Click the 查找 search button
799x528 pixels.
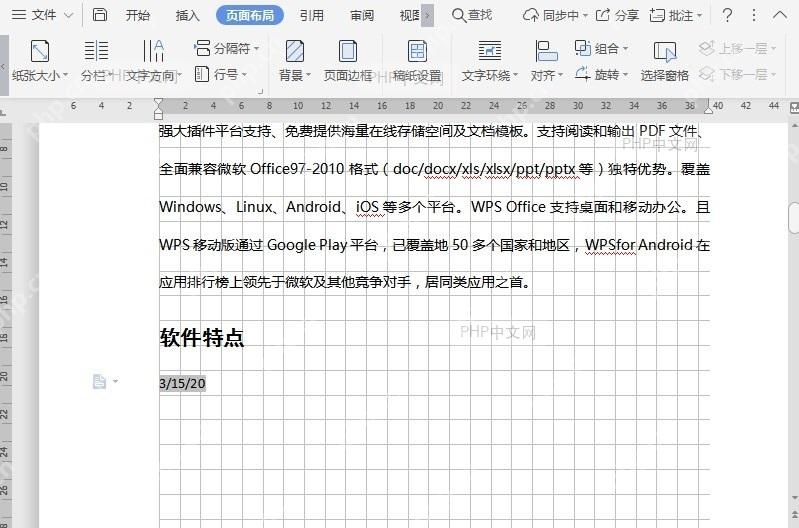[x=472, y=15]
